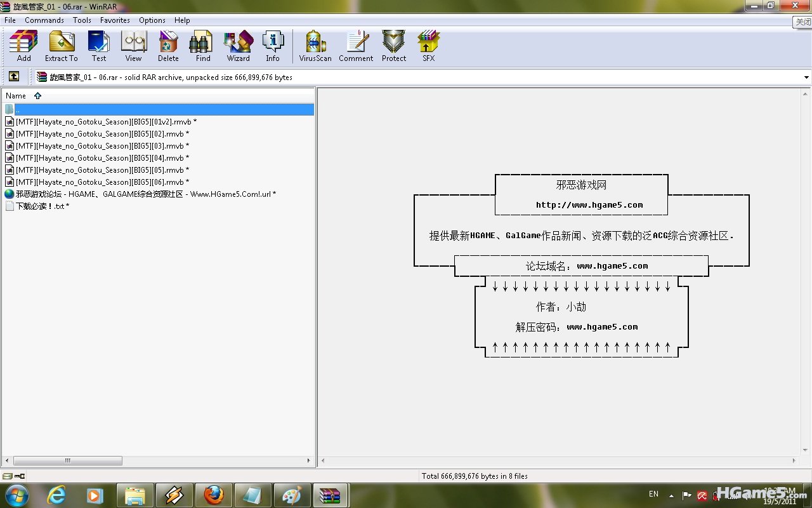Open the Extract To tool
The image size is (812, 508).
click(62, 46)
